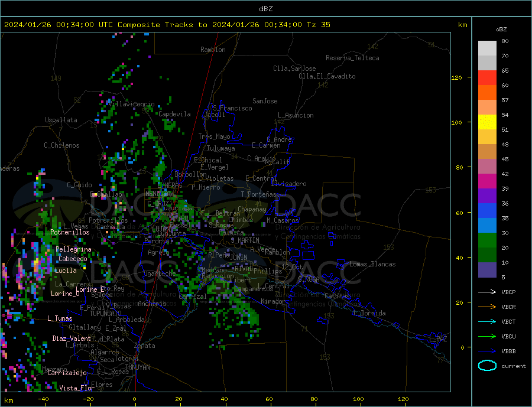Image resolution: width=532 pixels, height=407 pixels.
Task: Click the blue 36 dBZ legend swatch
Action: point(487,211)
